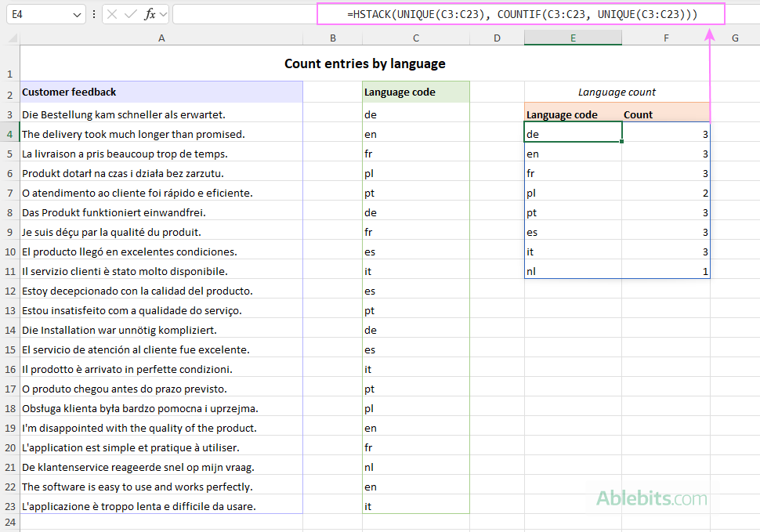
Task: Click 'O atendimento ao cliente foi rápido e eficiente.'
Action: click(x=137, y=194)
